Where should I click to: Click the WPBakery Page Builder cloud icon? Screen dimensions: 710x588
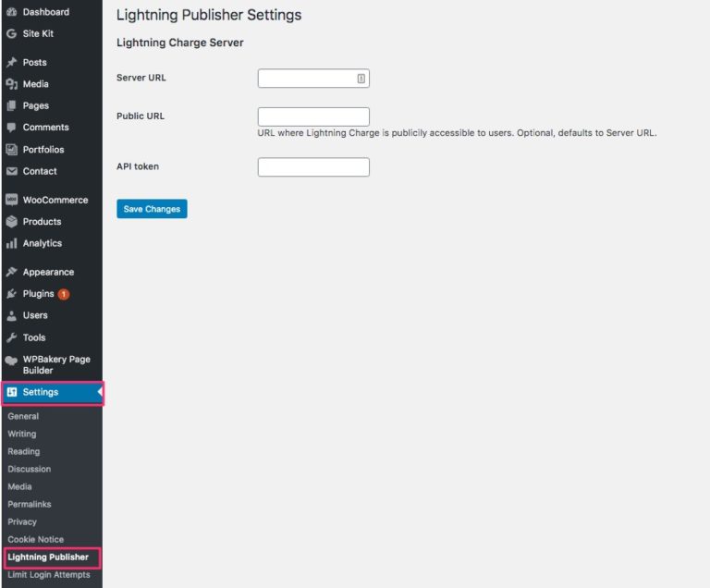pyautogui.click(x=11, y=361)
